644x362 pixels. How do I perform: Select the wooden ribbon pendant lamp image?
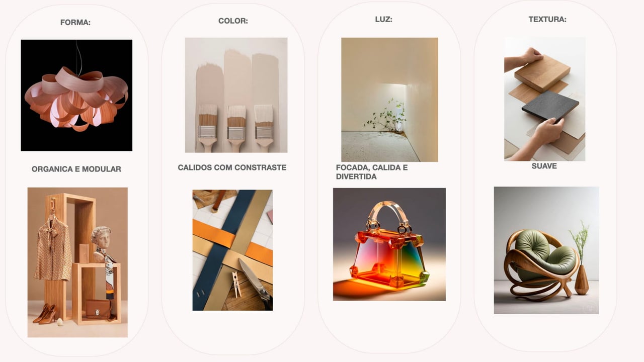(76, 96)
